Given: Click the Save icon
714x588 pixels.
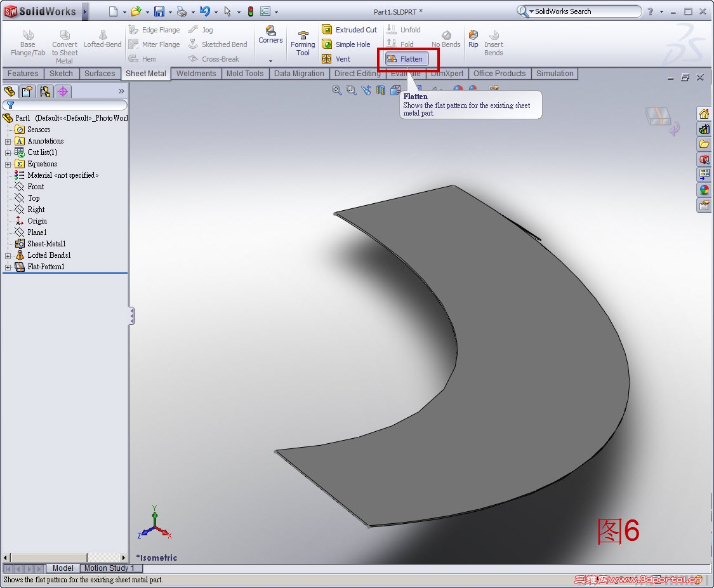Looking at the screenshot, I should [159, 11].
